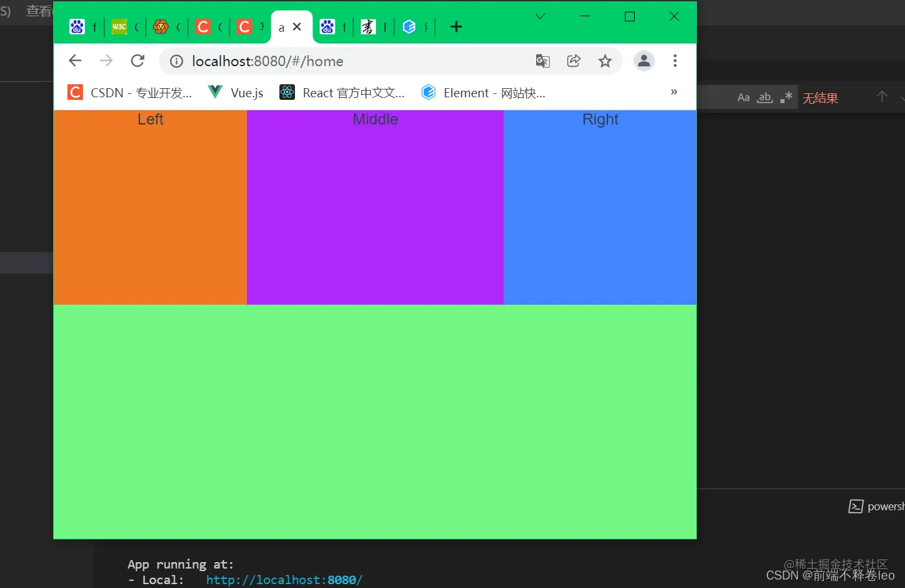Open the Google Translate icon in address bar

tap(543, 60)
